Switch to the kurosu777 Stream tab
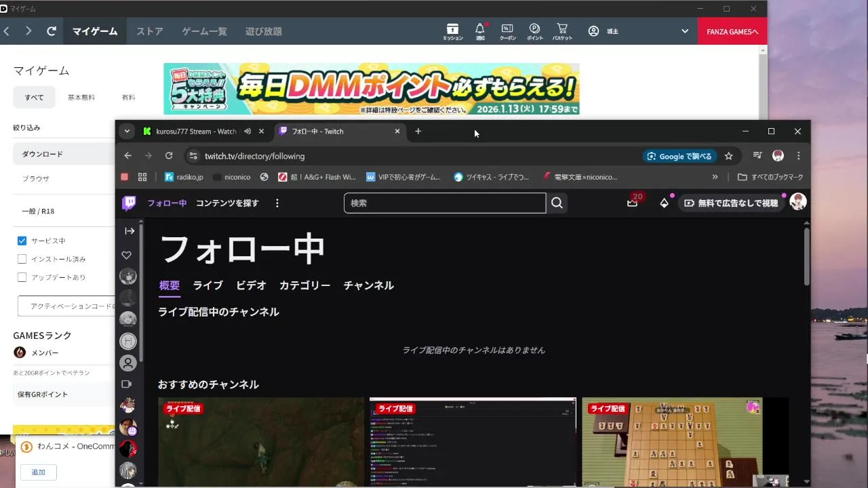This screenshot has height=488, width=868. pos(196,131)
